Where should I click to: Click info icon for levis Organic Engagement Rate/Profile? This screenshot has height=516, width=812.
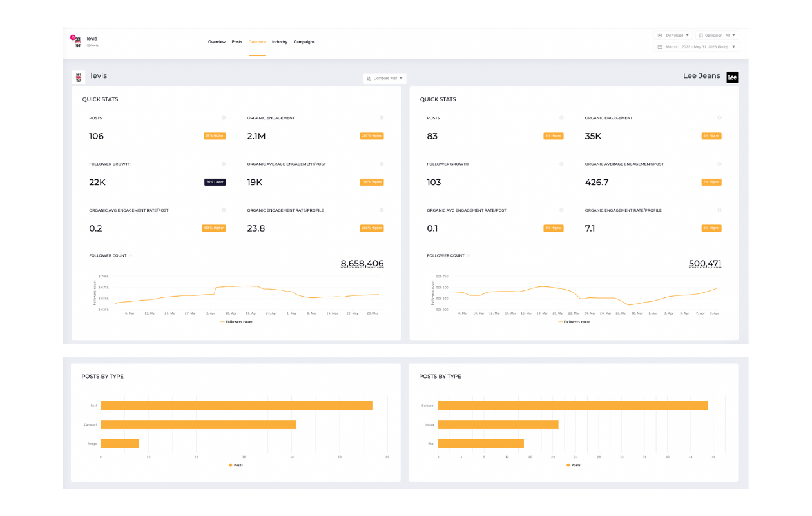click(382, 210)
